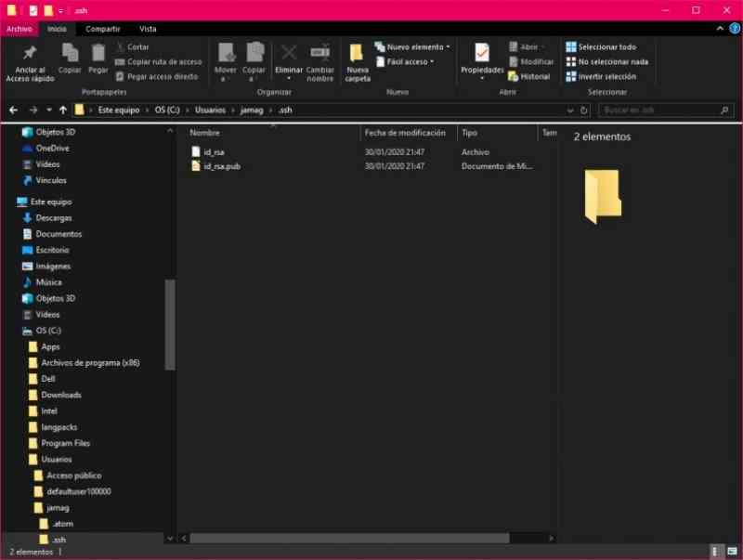Switch to the Compartir ribbon tab
Image resolution: width=743 pixels, height=560 pixels.
tap(102, 29)
